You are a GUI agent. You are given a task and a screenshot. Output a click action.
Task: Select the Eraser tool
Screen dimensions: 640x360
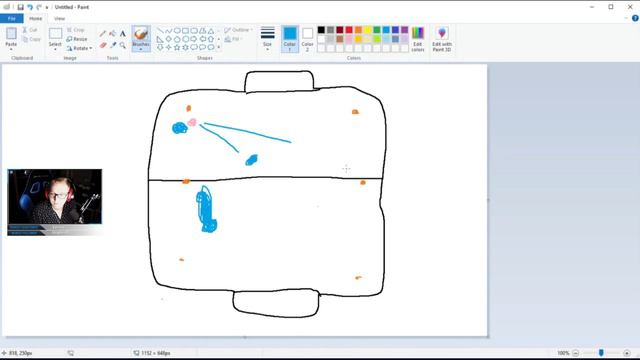[103, 45]
